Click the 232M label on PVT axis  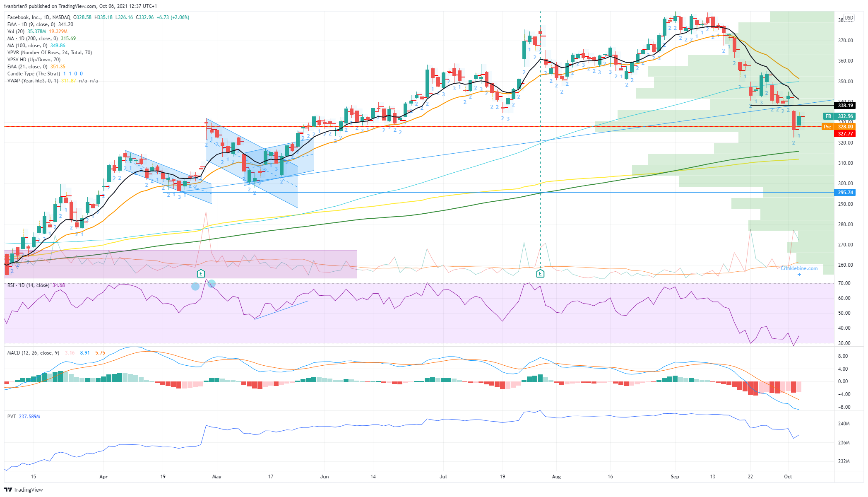click(844, 461)
